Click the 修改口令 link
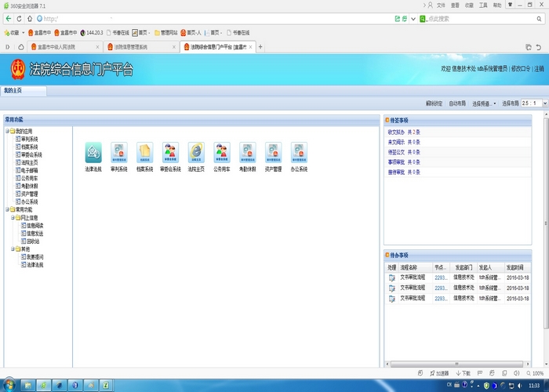Viewport: 549px width, 392px height. pos(521,69)
